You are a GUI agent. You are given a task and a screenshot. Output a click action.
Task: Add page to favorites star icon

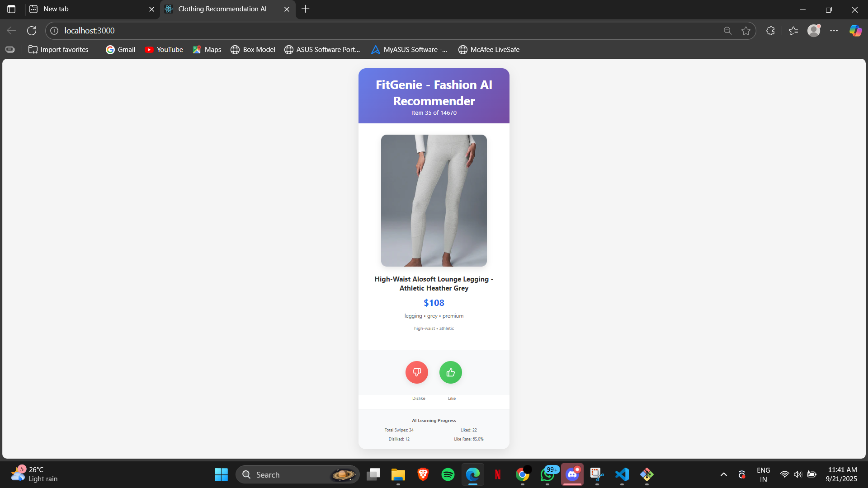pos(746,31)
